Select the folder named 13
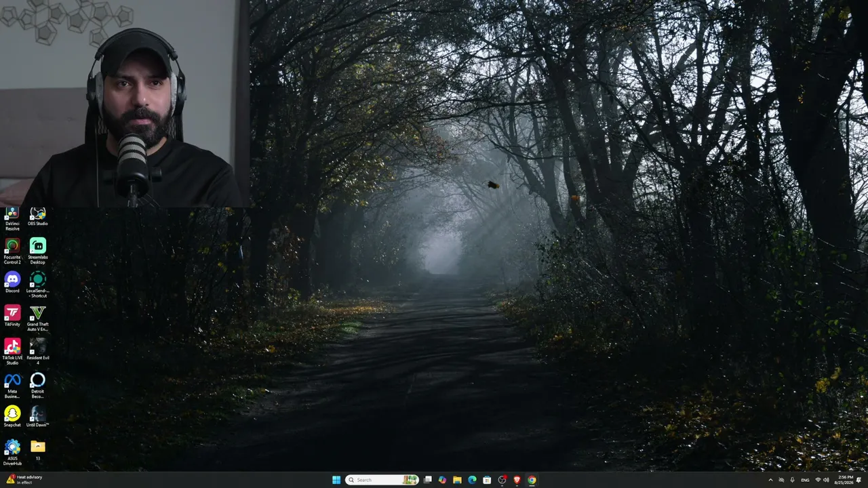 coord(38,451)
